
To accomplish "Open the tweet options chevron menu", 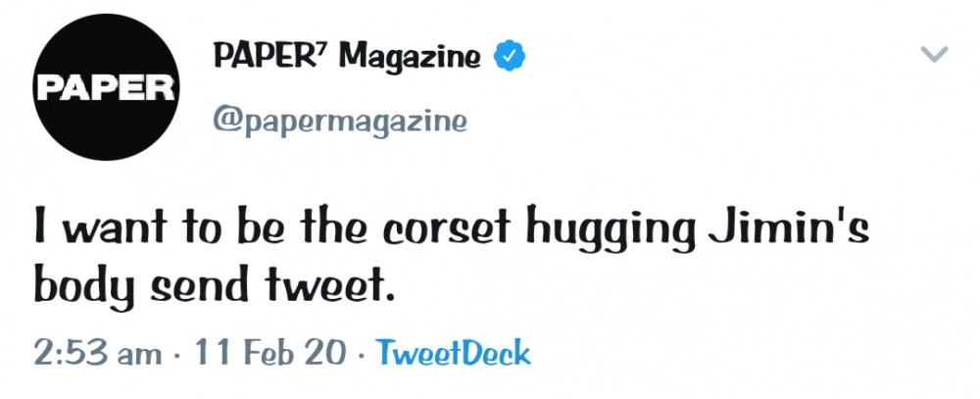I will 936,54.
